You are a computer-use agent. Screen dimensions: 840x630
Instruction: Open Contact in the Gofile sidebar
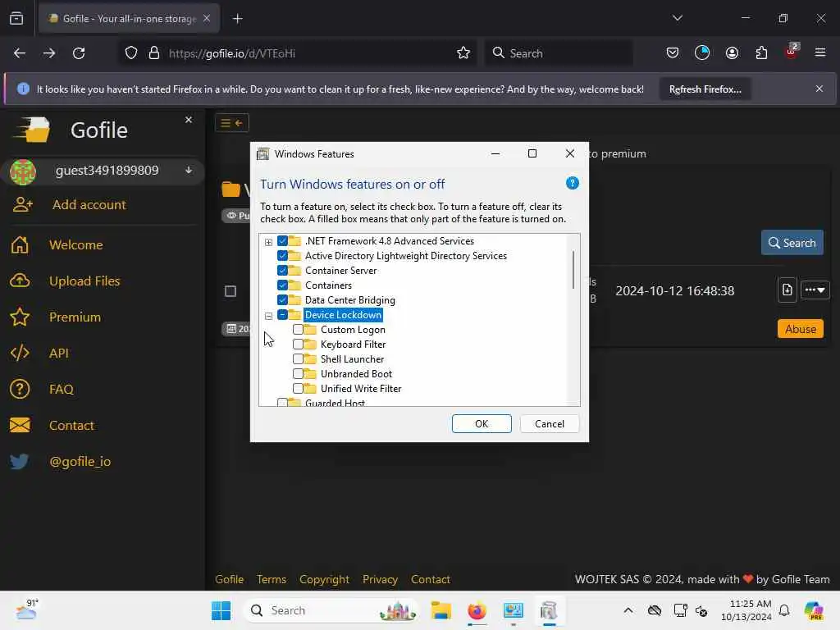click(71, 426)
